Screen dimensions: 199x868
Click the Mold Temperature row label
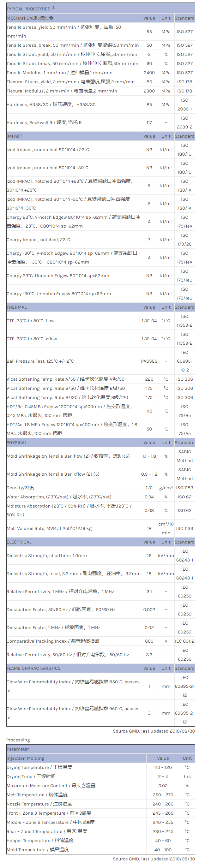pos(38,849)
